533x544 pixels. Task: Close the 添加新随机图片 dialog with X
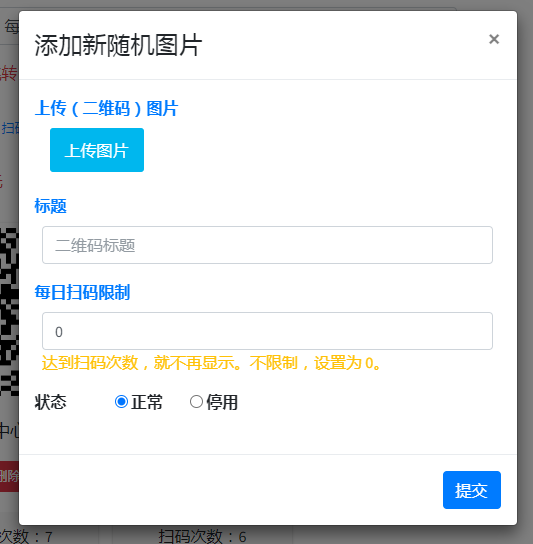pyautogui.click(x=494, y=39)
